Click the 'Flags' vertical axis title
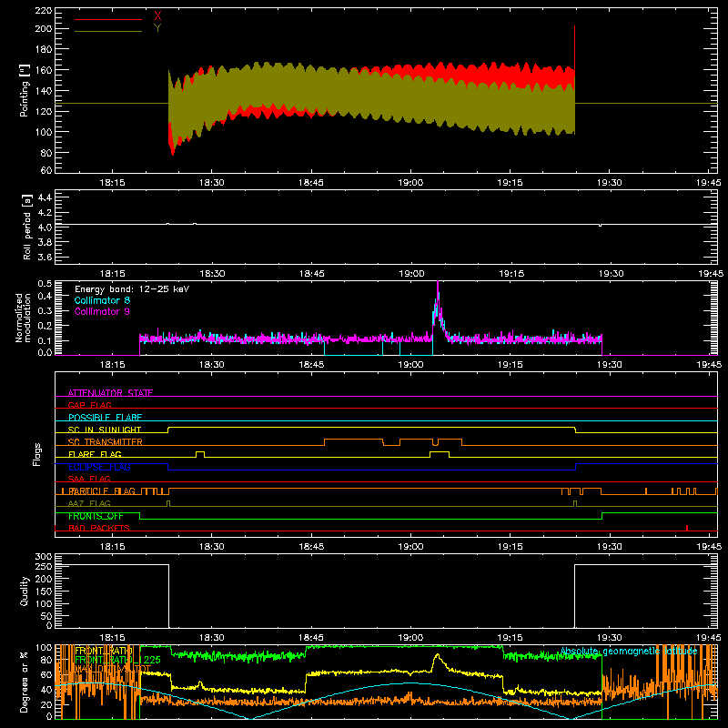This screenshot has width=728, height=728. [x=37, y=454]
